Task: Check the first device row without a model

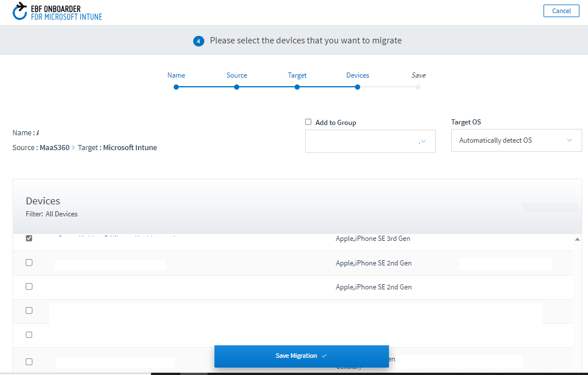Action: (29, 311)
